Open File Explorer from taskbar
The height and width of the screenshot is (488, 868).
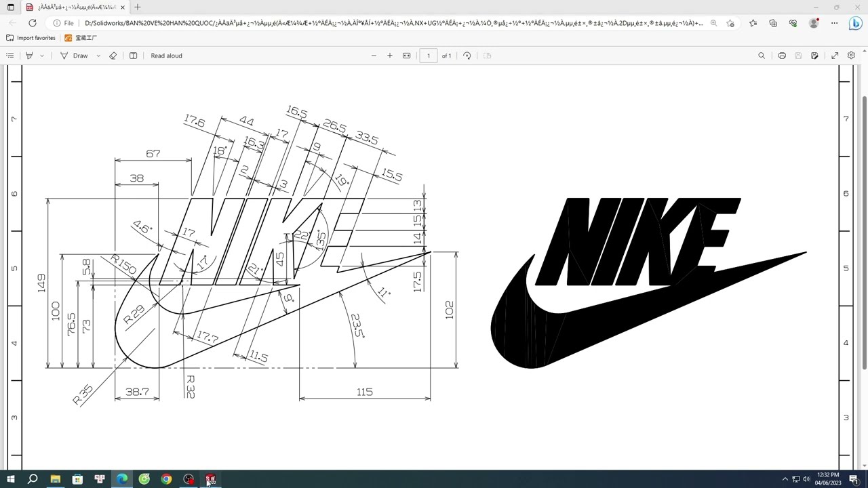pos(55,479)
